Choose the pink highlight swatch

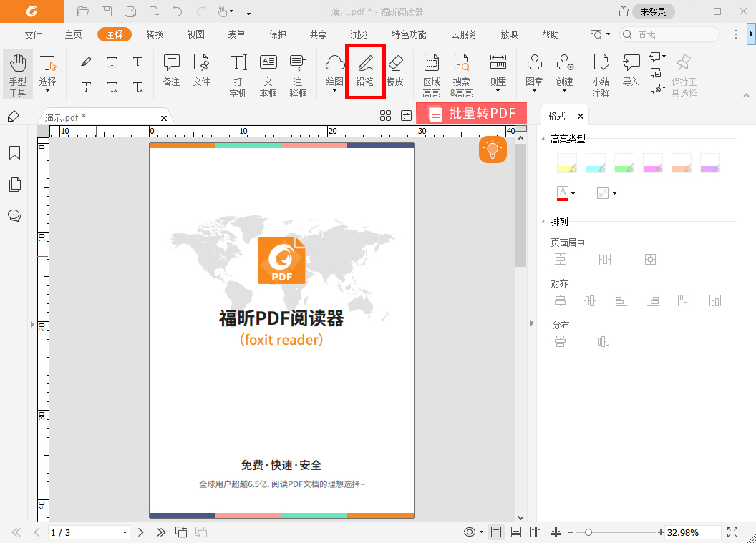(x=653, y=163)
